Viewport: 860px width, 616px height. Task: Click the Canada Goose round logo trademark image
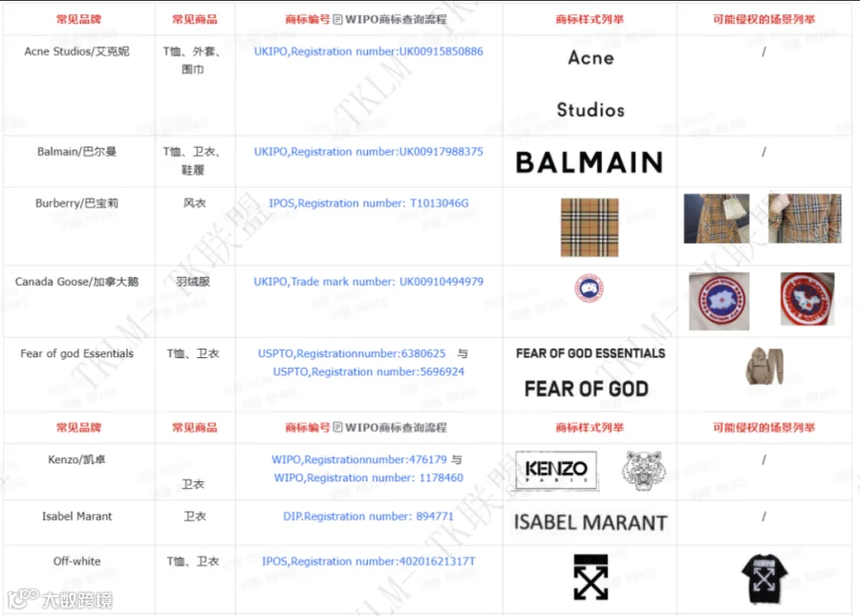point(589,288)
